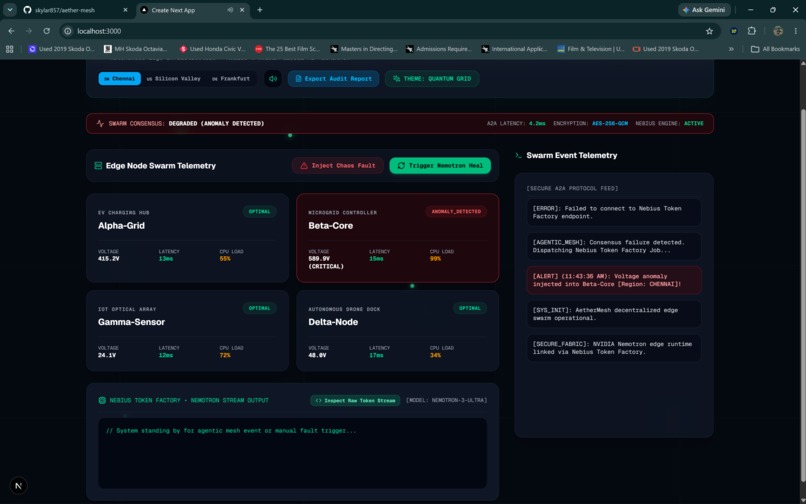The image size is (806, 504).
Task: Click the refresh icon in Trigger Nemotron Heal
Action: 401,166
